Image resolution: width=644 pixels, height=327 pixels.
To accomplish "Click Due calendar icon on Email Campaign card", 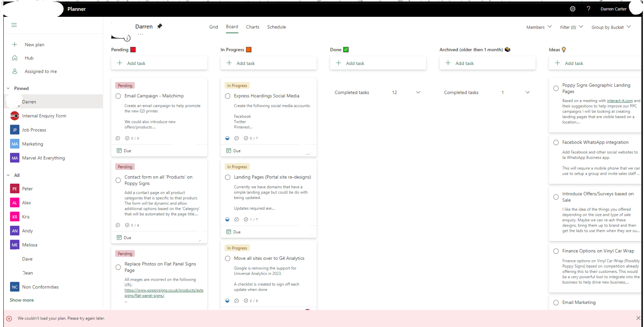I will coord(119,150).
